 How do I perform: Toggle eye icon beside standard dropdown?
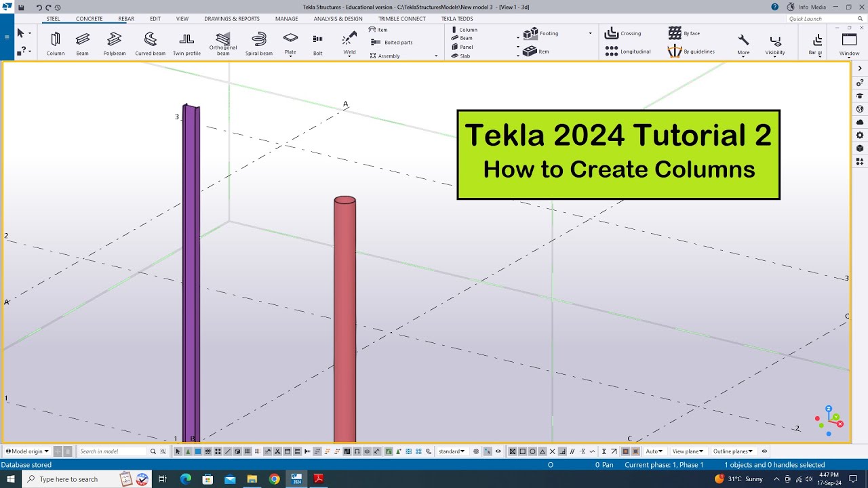(498, 451)
